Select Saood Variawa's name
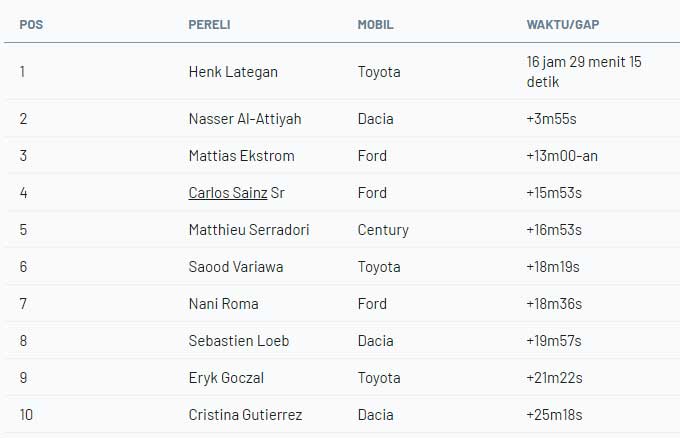This screenshot has width=680, height=438. (x=238, y=267)
